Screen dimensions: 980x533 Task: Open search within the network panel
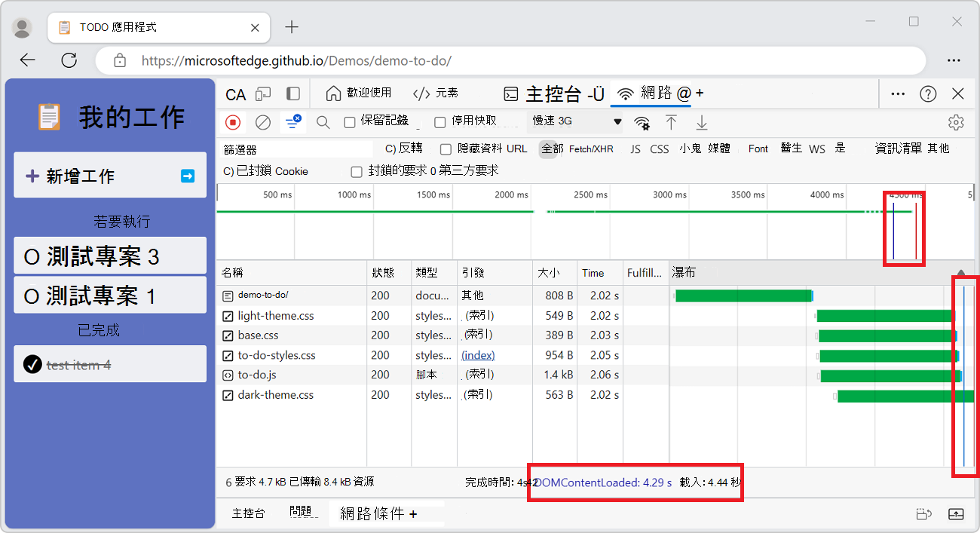point(323,121)
